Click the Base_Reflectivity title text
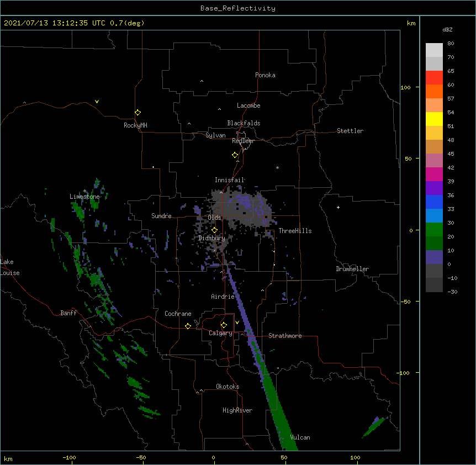This screenshot has width=476, height=465. [x=238, y=8]
